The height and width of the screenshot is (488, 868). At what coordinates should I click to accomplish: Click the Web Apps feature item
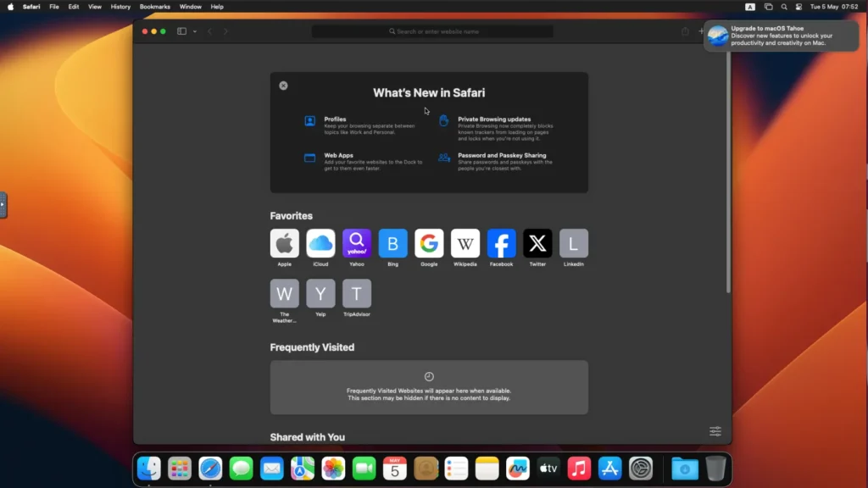[364, 162]
